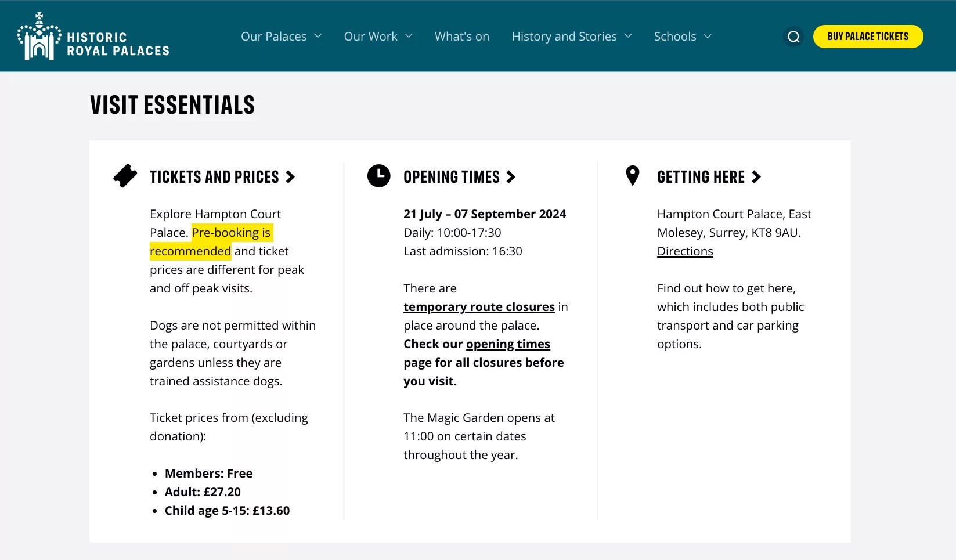
Task: Select the Our Palaces menu label
Action: (x=274, y=37)
